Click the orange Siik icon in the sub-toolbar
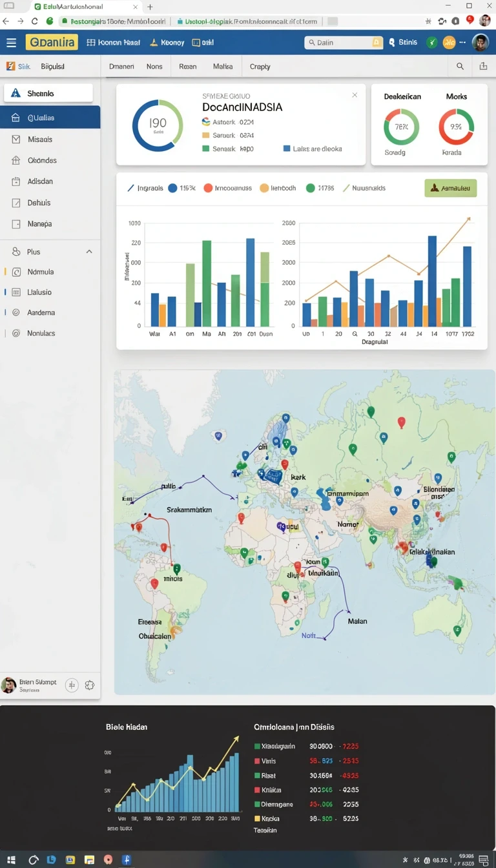 click(10, 66)
